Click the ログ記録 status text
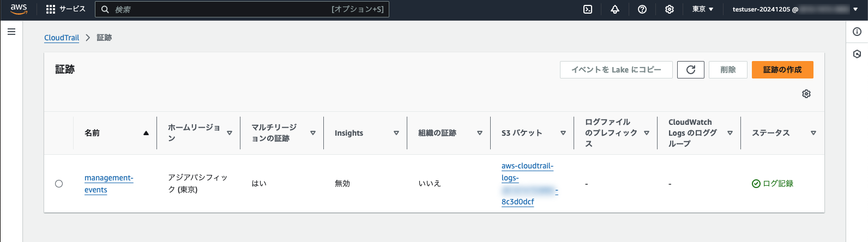 point(778,184)
